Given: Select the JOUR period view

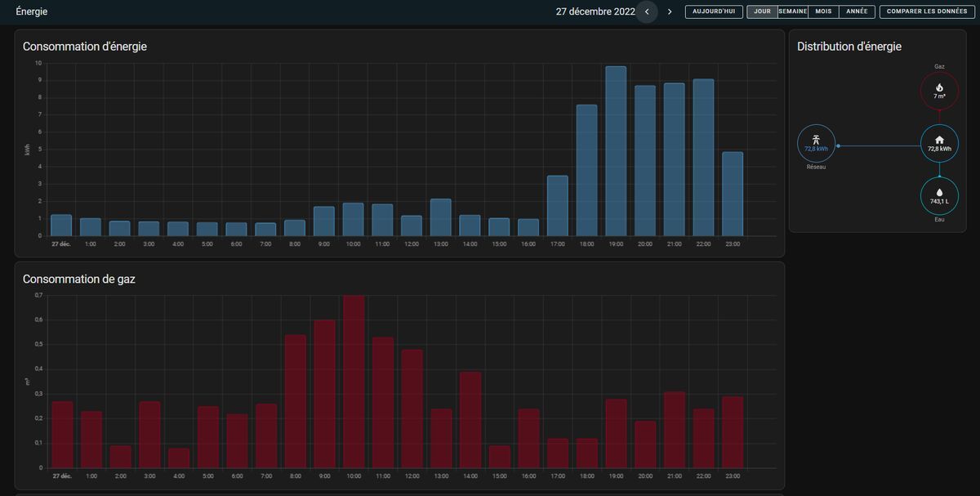Looking at the screenshot, I should (x=762, y=12).
